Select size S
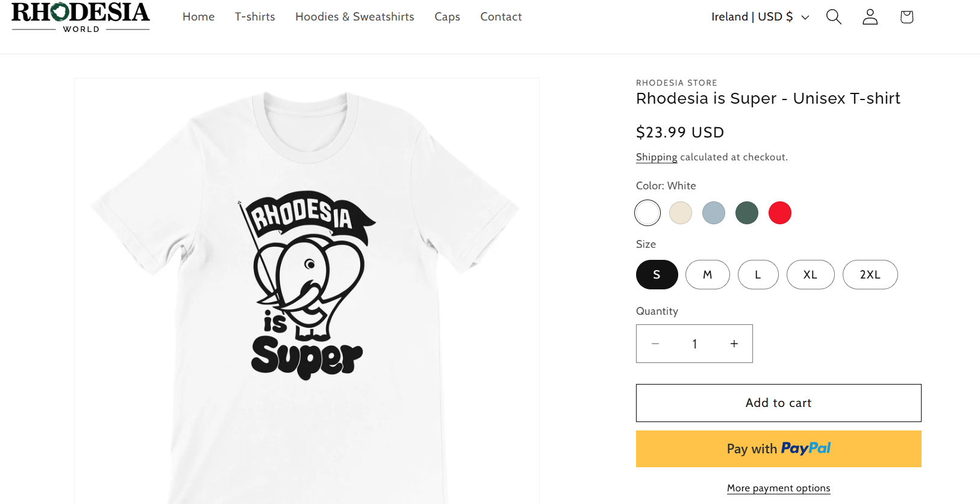The width and height of the screenshot is (980, 504). point(657,275)
